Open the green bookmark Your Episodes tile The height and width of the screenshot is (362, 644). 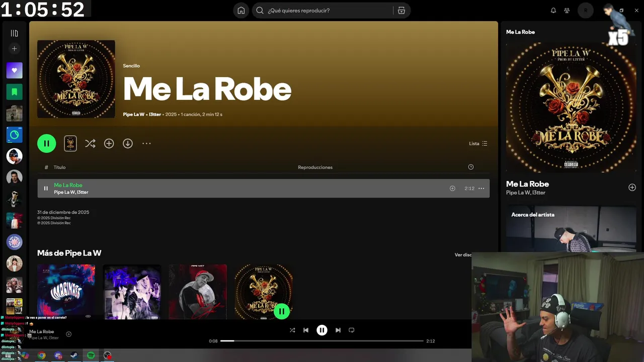14,92
